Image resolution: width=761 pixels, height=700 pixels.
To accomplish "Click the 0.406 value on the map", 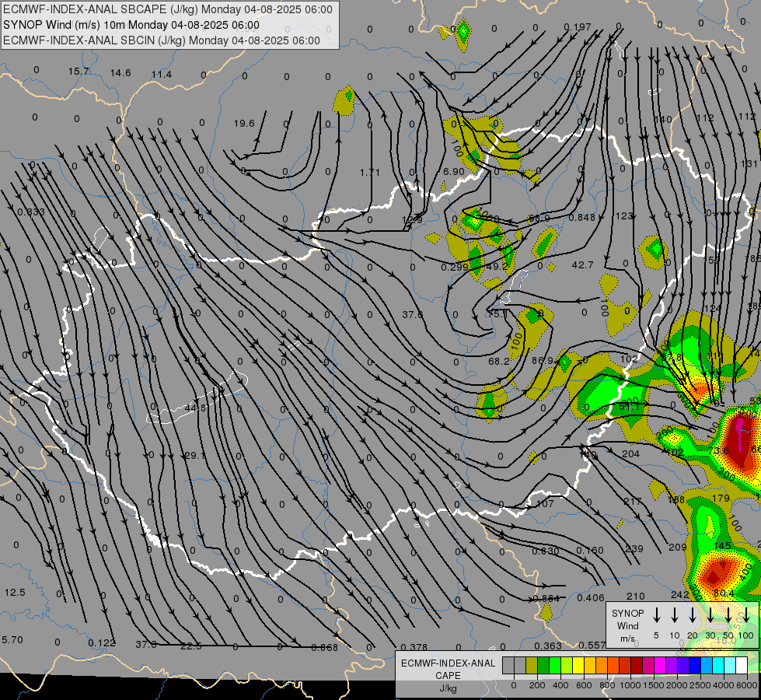I will click(x=591, y=598).
